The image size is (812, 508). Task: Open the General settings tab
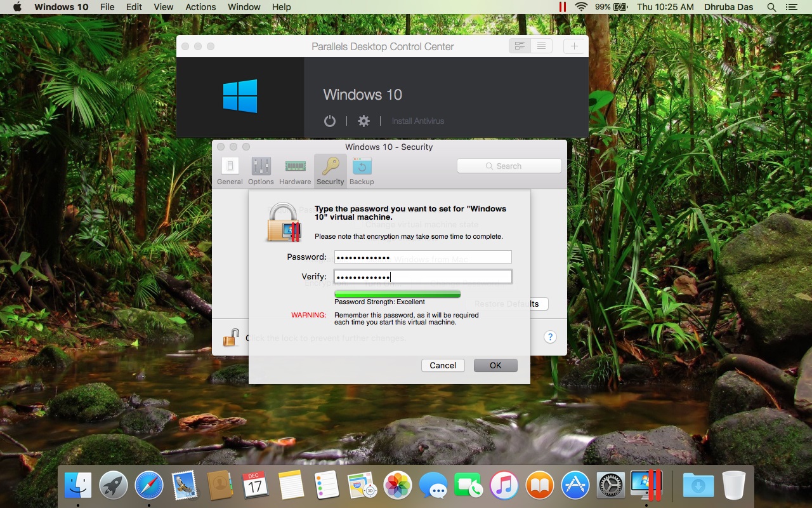tap(230, 171)
